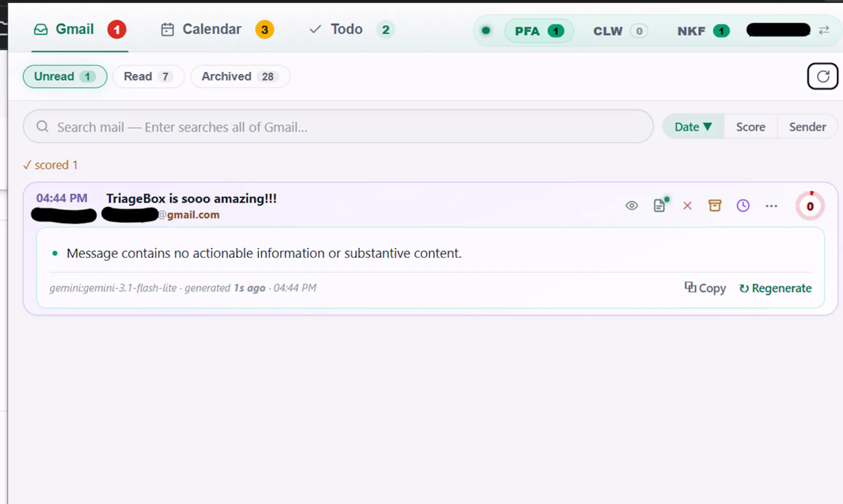Image resolution: width=843 pixels, height=504 pixels.
Task: Click the redacted account name pill
Action: (778, 30)
